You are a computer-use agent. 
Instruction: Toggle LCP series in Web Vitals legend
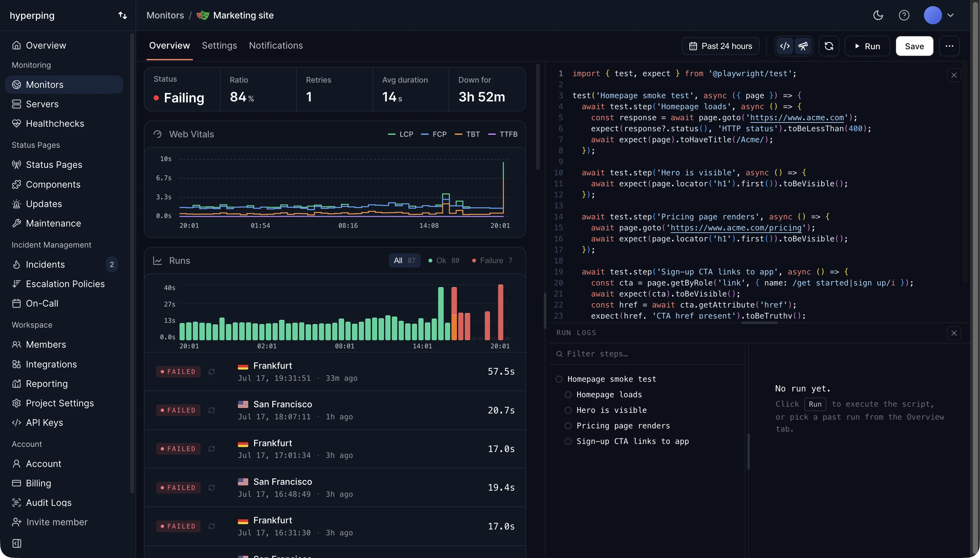[x=401, y=134]
